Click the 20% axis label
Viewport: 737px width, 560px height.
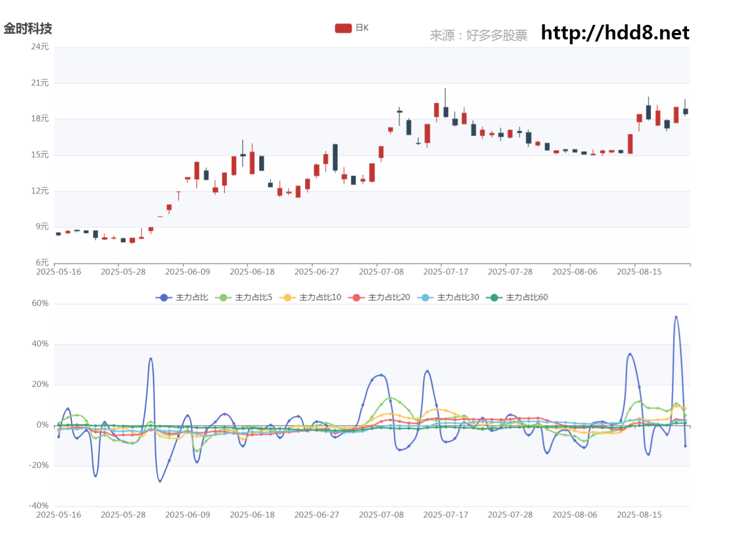click(40, 384)
